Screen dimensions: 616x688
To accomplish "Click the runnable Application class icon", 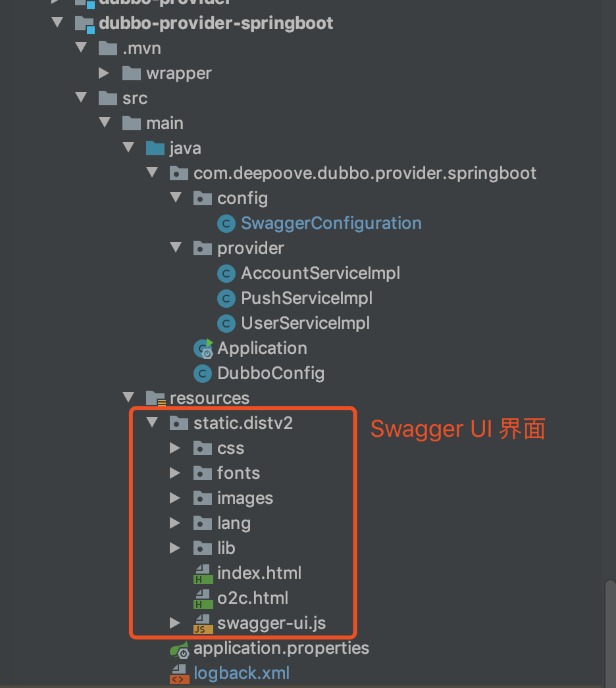I will pyautogui.click(x=203, y=348).
